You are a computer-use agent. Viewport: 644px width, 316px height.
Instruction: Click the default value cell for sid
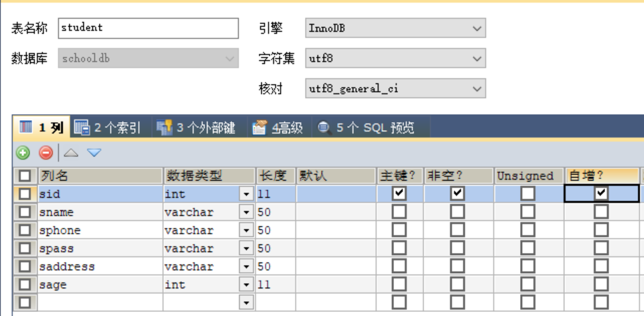point(336,194)
